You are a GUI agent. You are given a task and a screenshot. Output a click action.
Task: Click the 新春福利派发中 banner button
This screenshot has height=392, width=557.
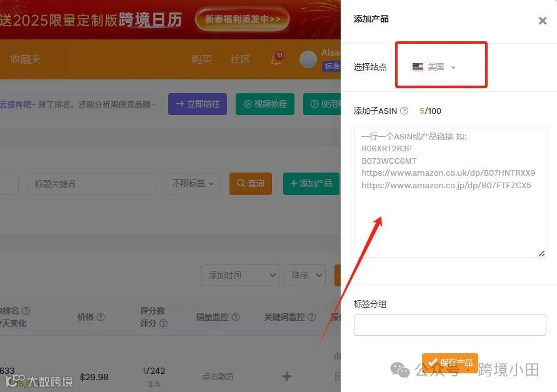pos(243,19)
